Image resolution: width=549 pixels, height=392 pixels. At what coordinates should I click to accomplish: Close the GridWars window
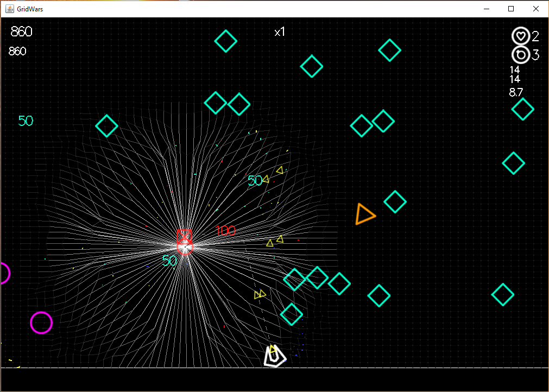tap(535, 9)
